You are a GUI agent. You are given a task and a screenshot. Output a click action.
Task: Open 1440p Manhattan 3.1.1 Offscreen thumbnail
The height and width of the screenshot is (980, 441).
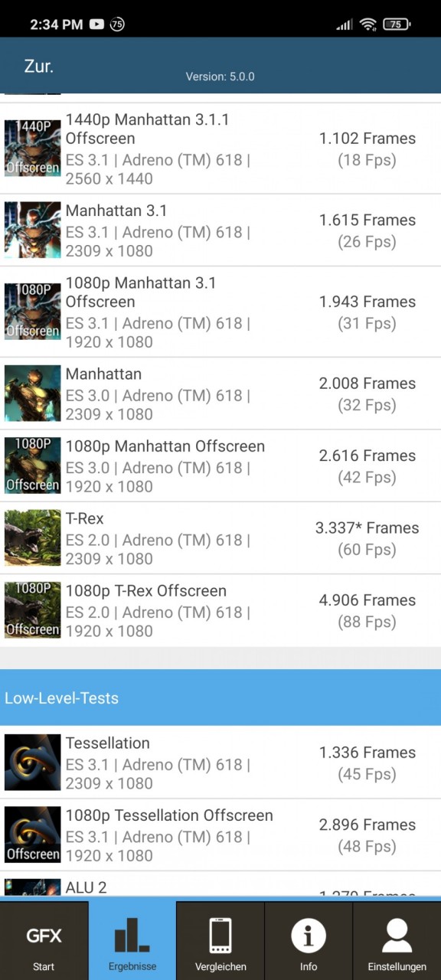[x=32, y=149]
